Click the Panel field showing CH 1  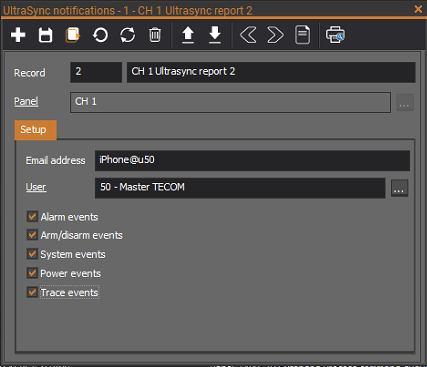coord(230,102)
